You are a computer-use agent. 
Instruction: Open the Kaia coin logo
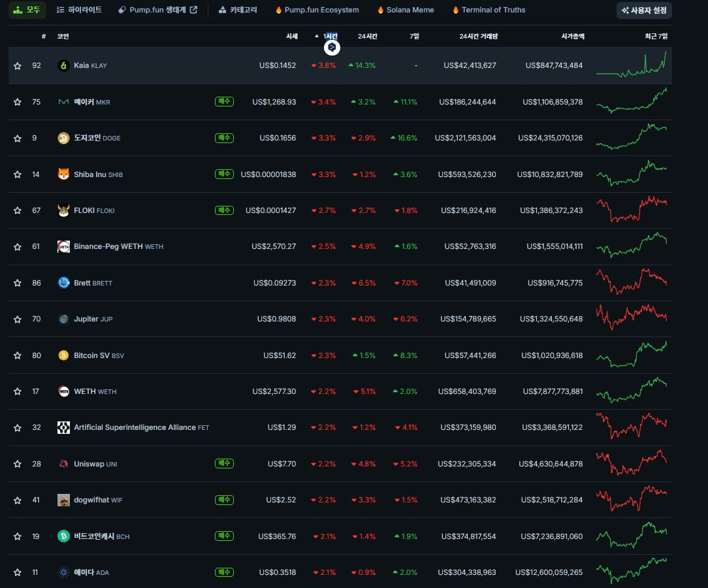click(63, 65)
